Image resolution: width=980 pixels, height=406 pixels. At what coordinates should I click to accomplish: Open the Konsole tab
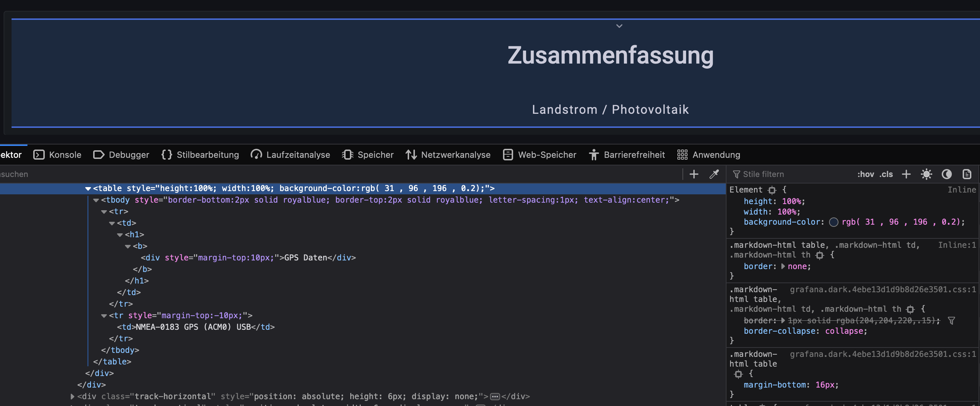click(57, 155)
